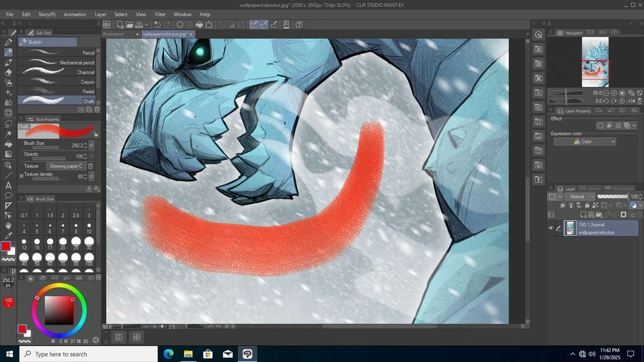
Task: Open Texture density dynamics dropdown button
Action: (91, 176)
